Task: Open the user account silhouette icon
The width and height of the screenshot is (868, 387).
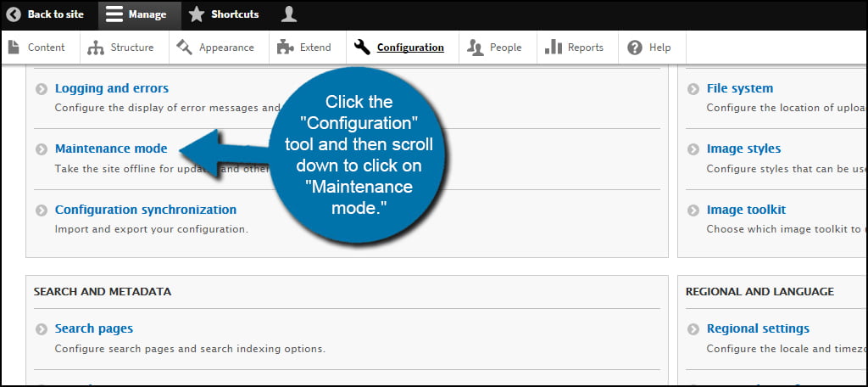Action: click(x=288, y=14)
